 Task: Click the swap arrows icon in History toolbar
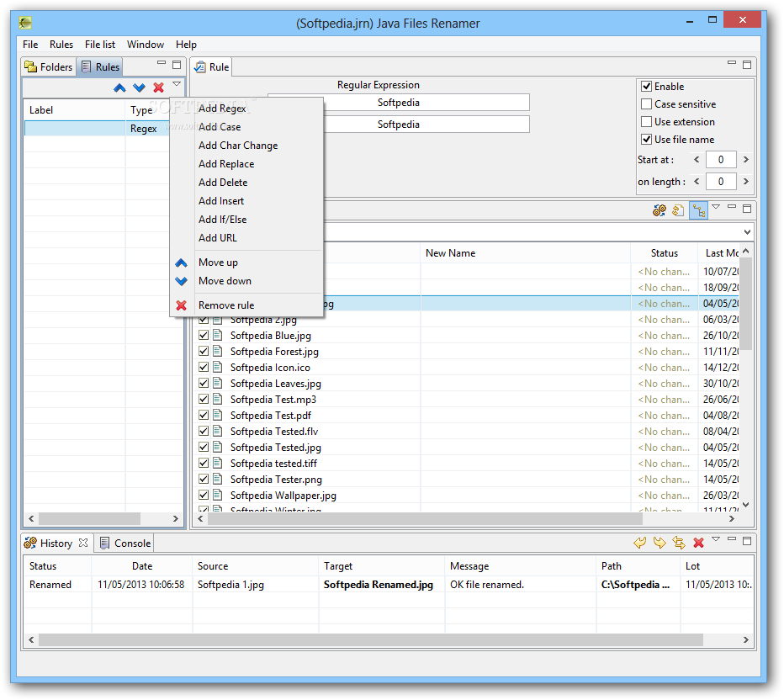coord(679,543)
